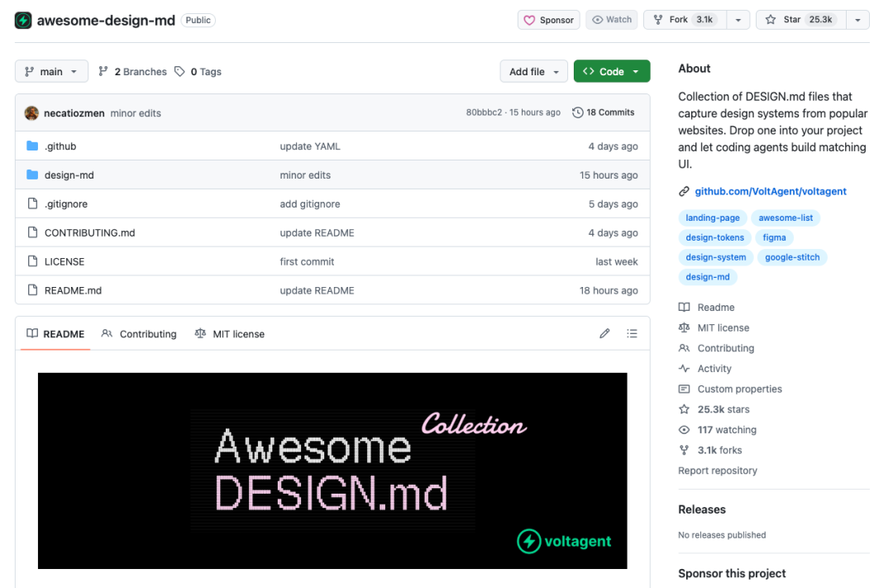Switch to the Contributing tab

(139, 334)
